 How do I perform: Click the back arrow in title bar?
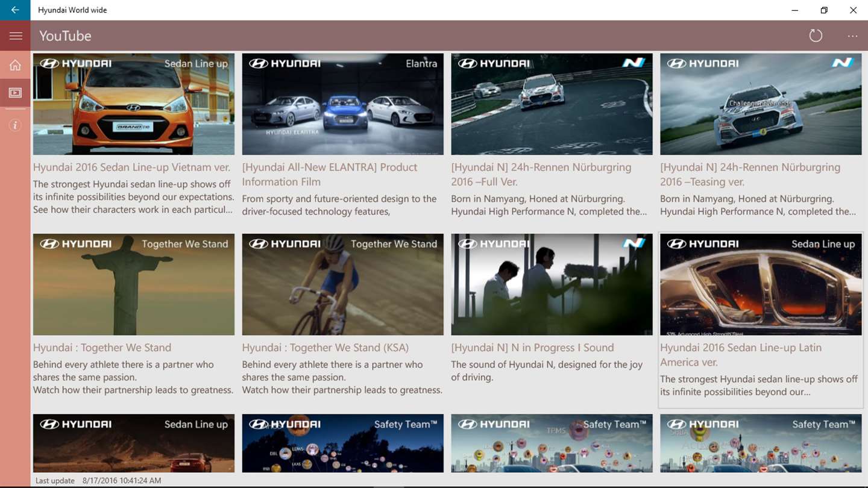(15, 10)
